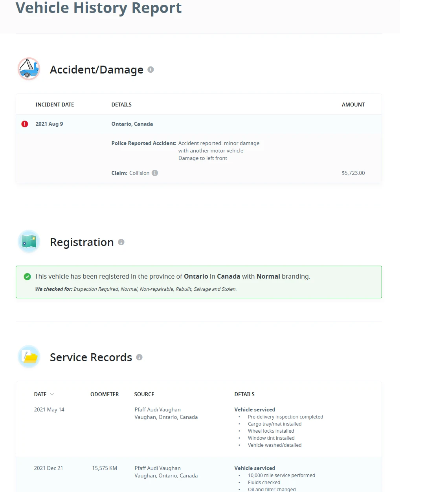Click the Service Records folder icon
The image size is (448, 492).
click(29, 356)
